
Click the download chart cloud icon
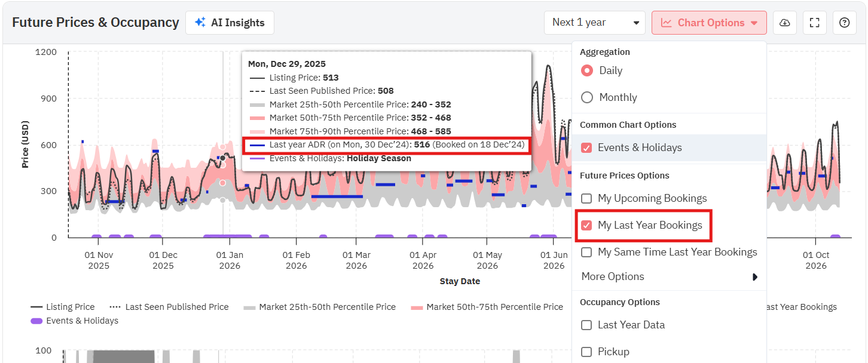coord(785,23)
